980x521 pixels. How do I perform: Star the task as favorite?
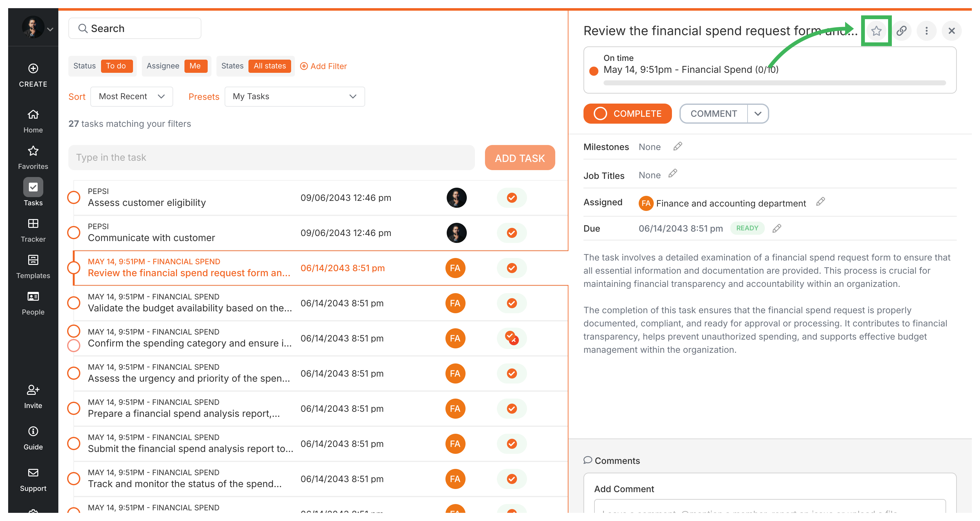pyautogui.click(x=876, y=31)
